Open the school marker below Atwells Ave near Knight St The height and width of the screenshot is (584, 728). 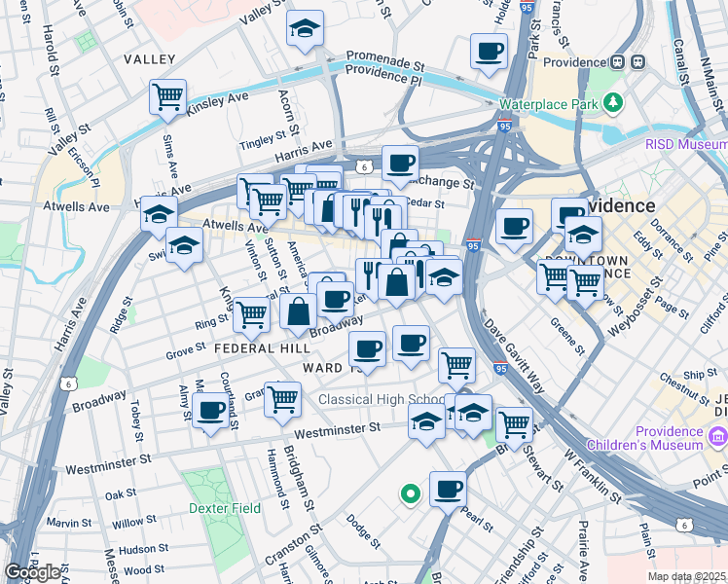(184, 248)
